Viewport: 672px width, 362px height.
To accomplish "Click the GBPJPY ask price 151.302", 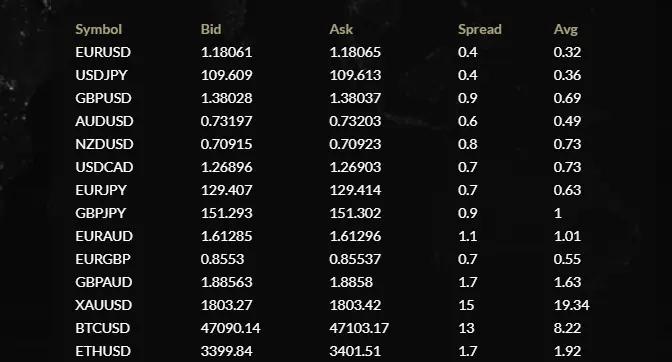I will click(355, 213).
